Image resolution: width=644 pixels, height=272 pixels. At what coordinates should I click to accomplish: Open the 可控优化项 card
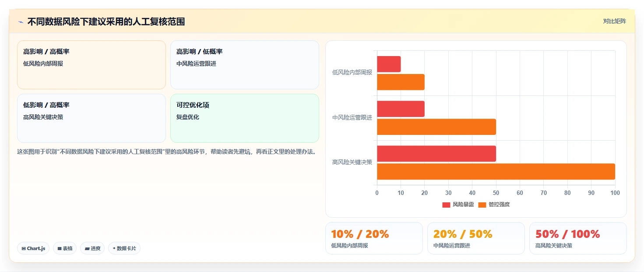245,118
